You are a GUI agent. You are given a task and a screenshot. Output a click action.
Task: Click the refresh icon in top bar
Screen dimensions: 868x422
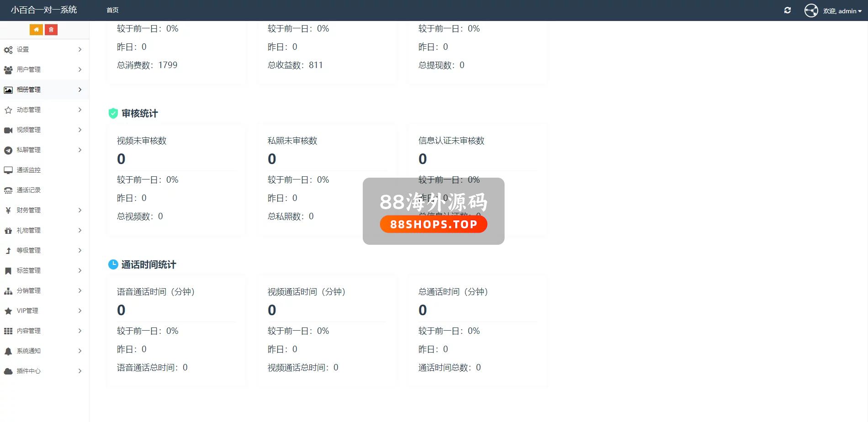[788, 11]
